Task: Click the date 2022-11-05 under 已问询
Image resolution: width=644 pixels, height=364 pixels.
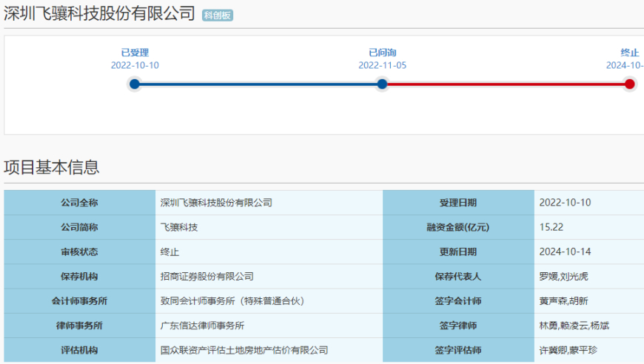Action: (x=383, y=65)
